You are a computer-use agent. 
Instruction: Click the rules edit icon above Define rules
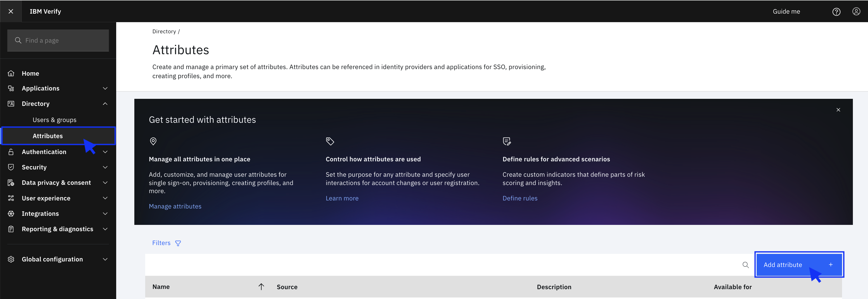(x=507, y=141)
